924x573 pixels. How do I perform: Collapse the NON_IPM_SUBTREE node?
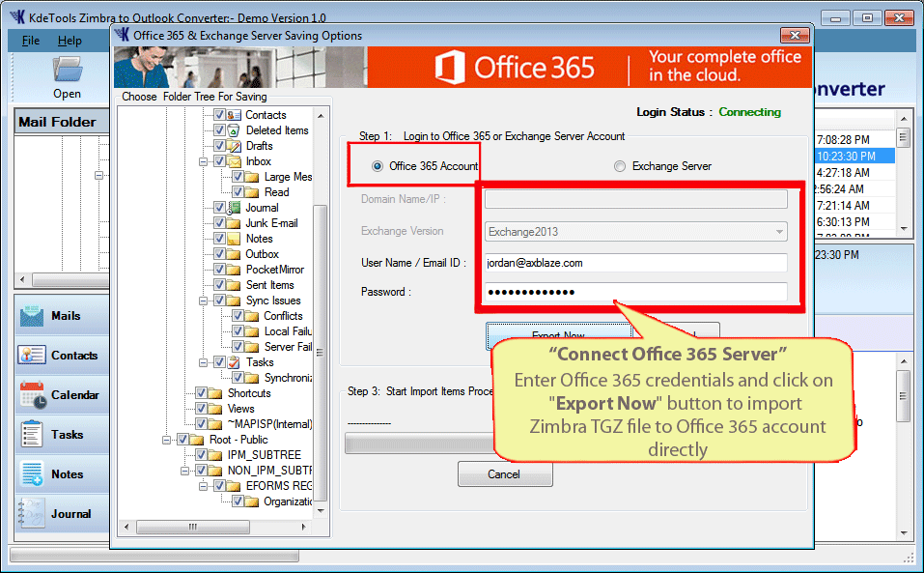tap(185, 471)
